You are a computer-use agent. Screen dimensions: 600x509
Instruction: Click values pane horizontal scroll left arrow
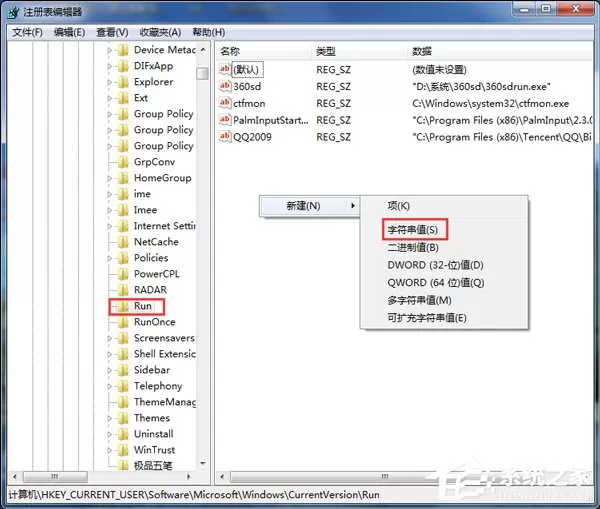(222, 477)
